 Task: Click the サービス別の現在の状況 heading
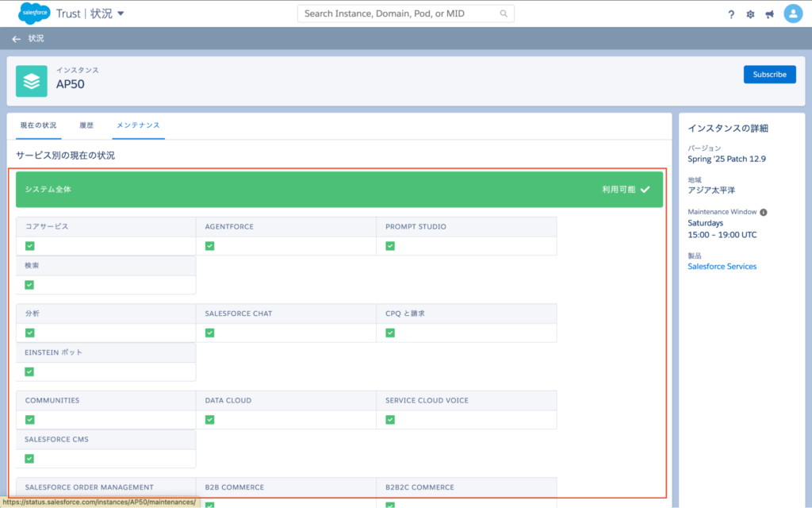65,156
